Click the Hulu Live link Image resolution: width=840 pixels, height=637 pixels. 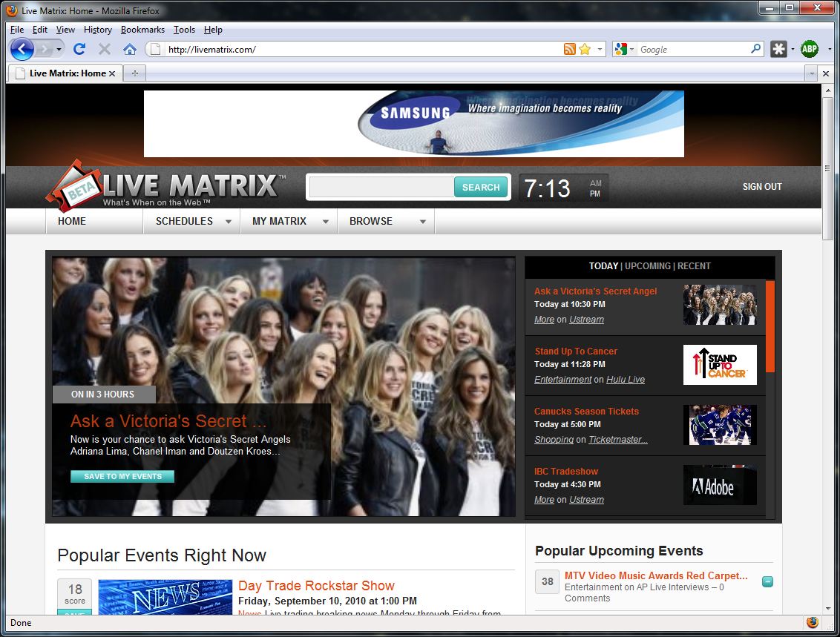click(626, 380)
